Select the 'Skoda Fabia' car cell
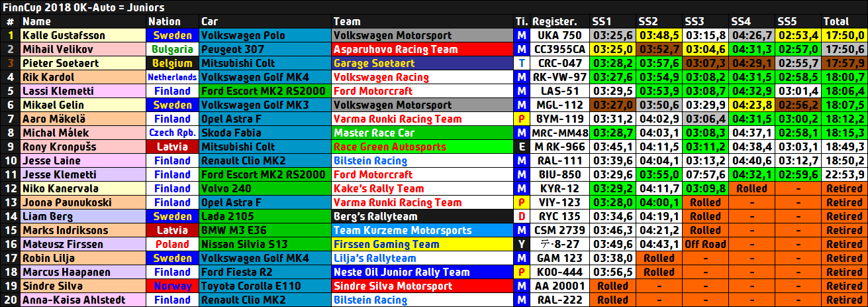The image size is (868, 307). (264, 133)
